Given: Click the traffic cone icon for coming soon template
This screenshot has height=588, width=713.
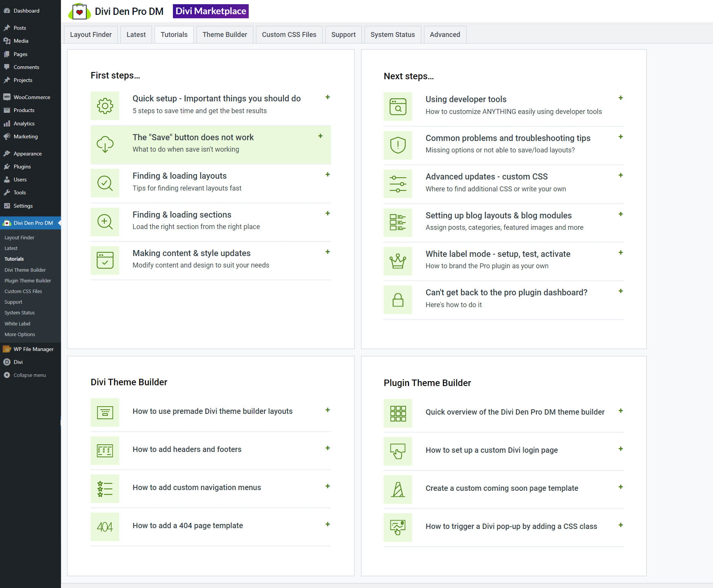Looking at the screenshot, I should [x=398, y=489].
